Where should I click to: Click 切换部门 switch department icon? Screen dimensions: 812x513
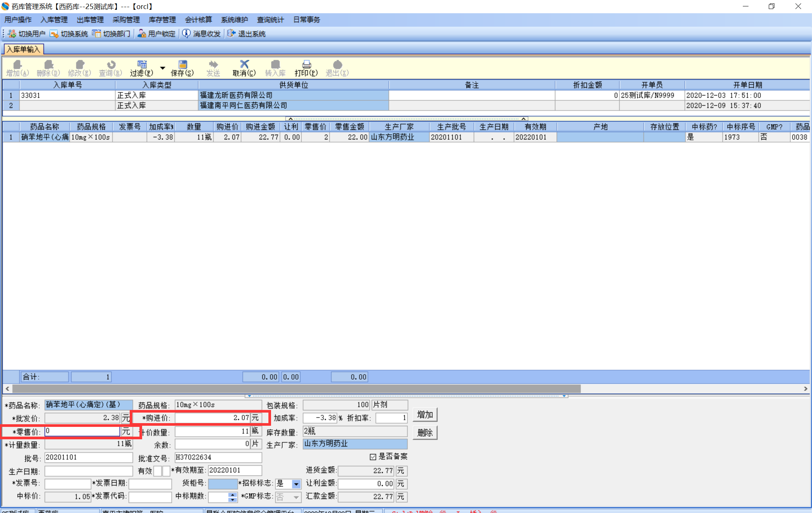point(97,34)
